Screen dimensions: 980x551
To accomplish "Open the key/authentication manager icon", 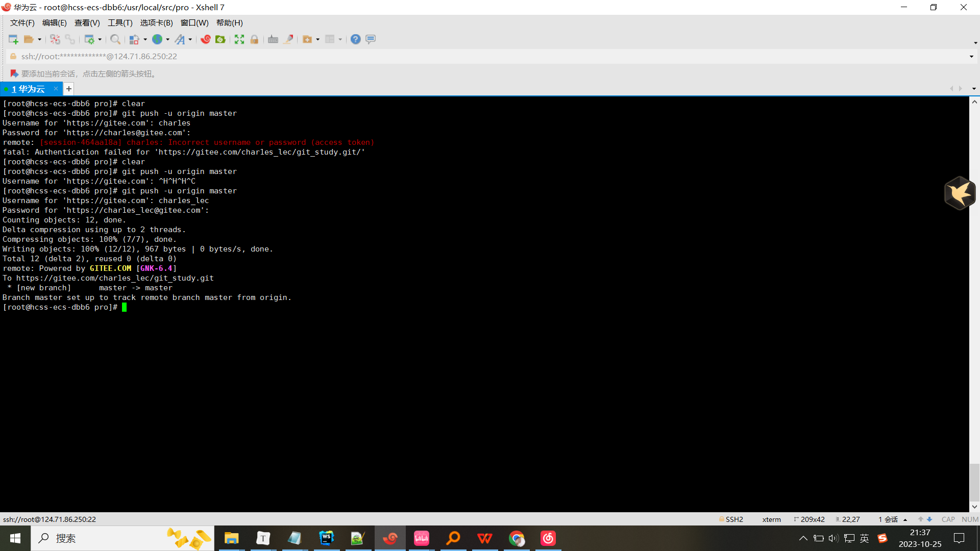I will pyautogui.click(x=254, y=39).
